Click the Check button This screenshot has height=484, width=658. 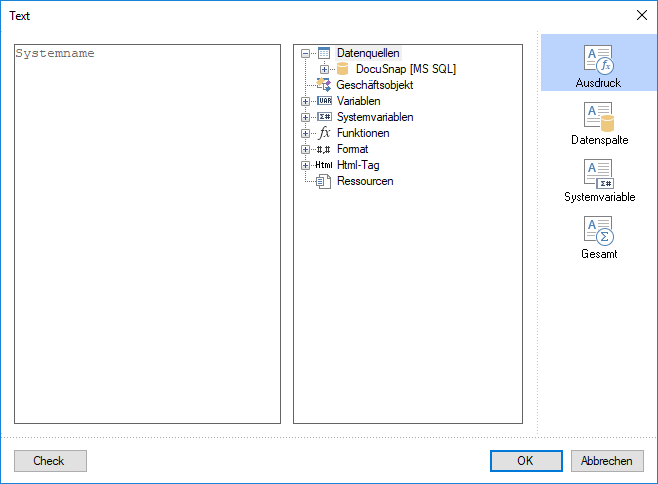(50, 461)
